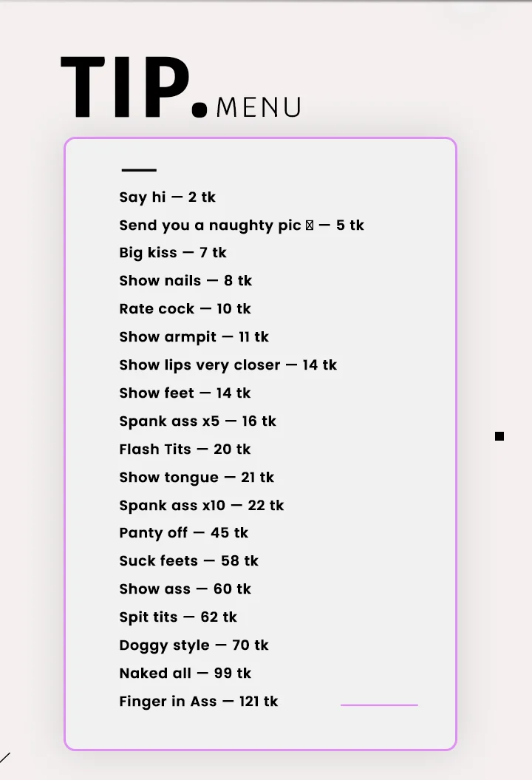Select the 'Show feet — 14 tk' entry

pyautogui.click(x=185, y=393)
